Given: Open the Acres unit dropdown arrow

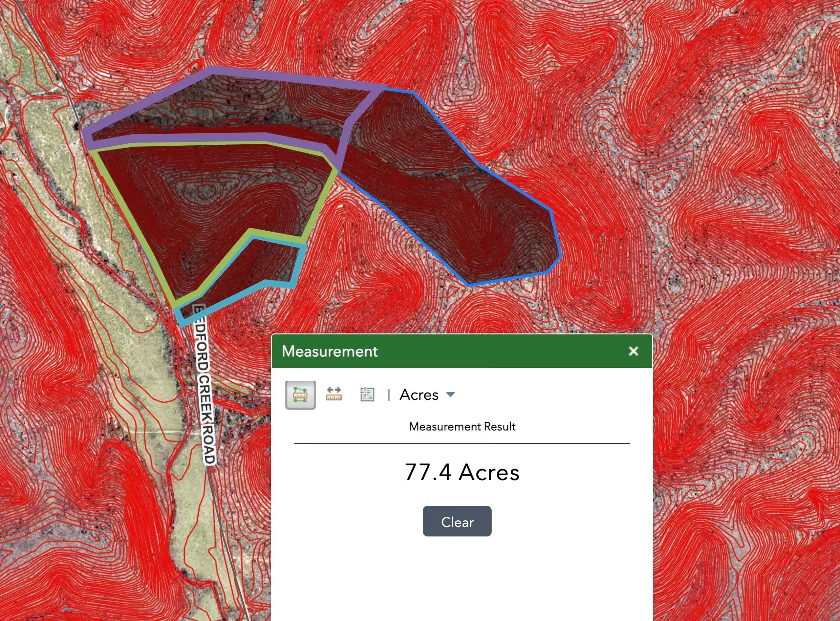Looking at the screenshot, I should coord(450,395).
